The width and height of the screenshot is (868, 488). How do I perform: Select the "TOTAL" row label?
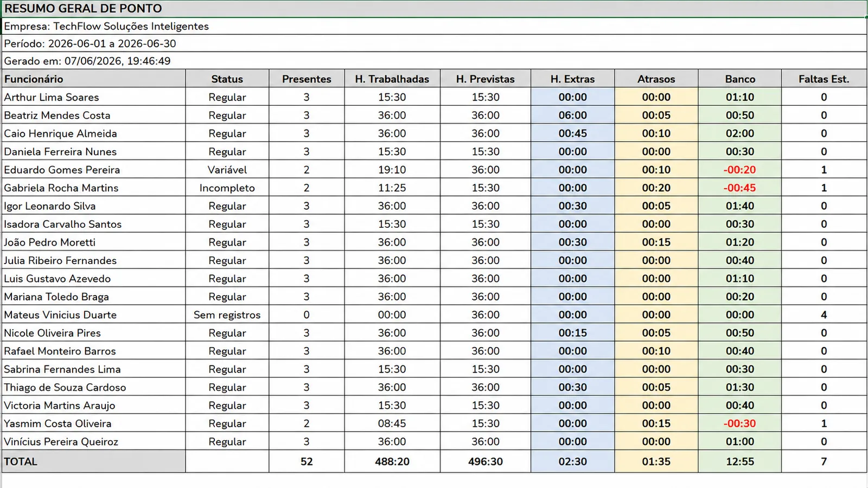coord(94,461)
